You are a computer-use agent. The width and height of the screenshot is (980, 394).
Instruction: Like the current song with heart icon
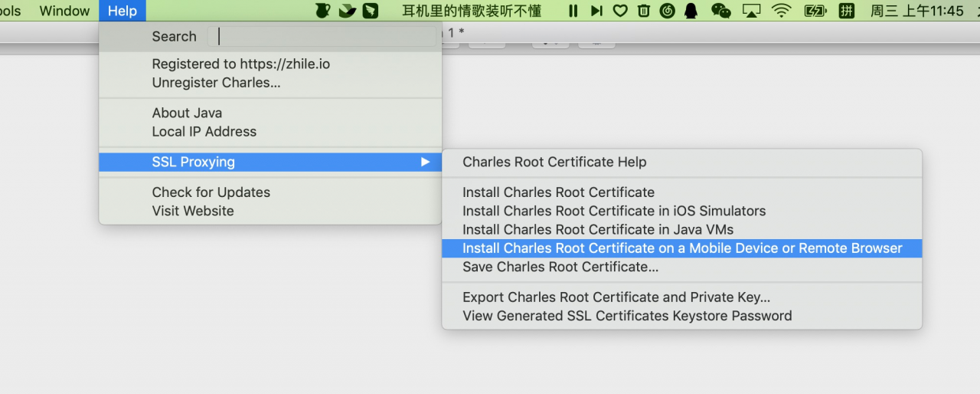[620, 11]
